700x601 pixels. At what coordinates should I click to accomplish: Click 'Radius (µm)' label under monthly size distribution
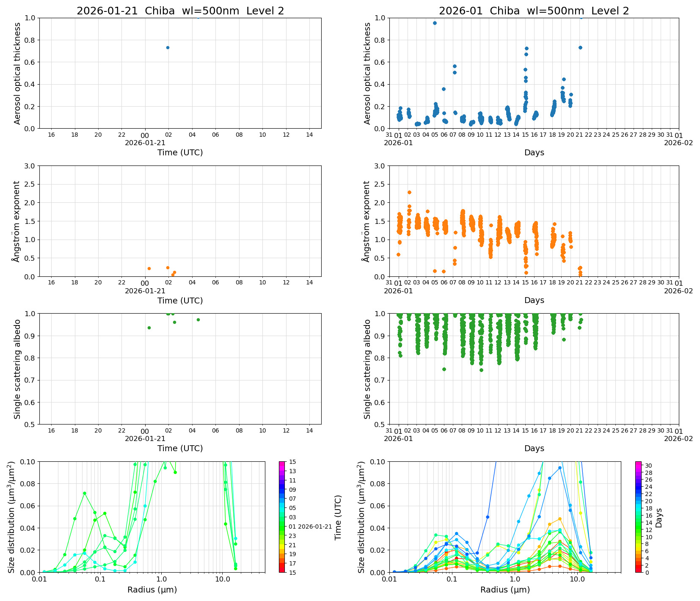tap(505, 590)
